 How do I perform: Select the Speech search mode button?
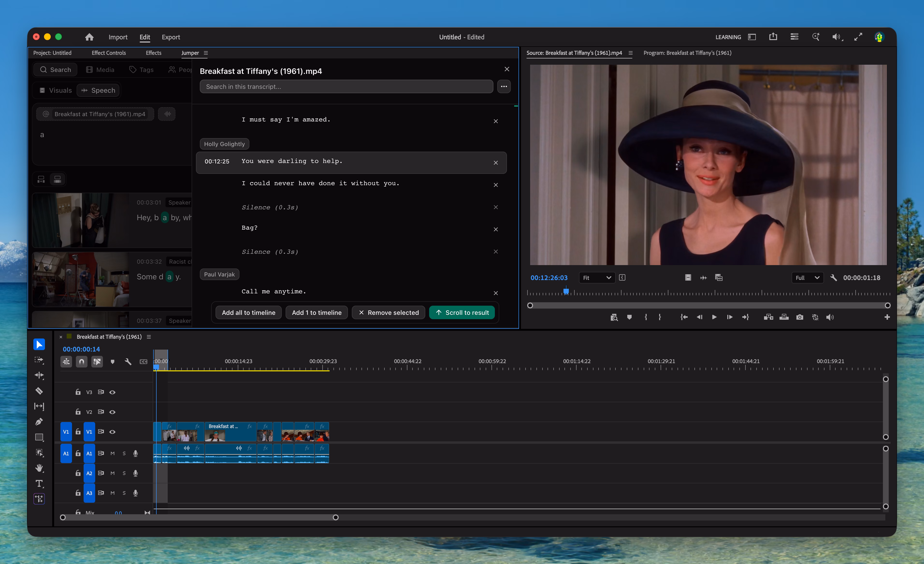coord(98,90)
